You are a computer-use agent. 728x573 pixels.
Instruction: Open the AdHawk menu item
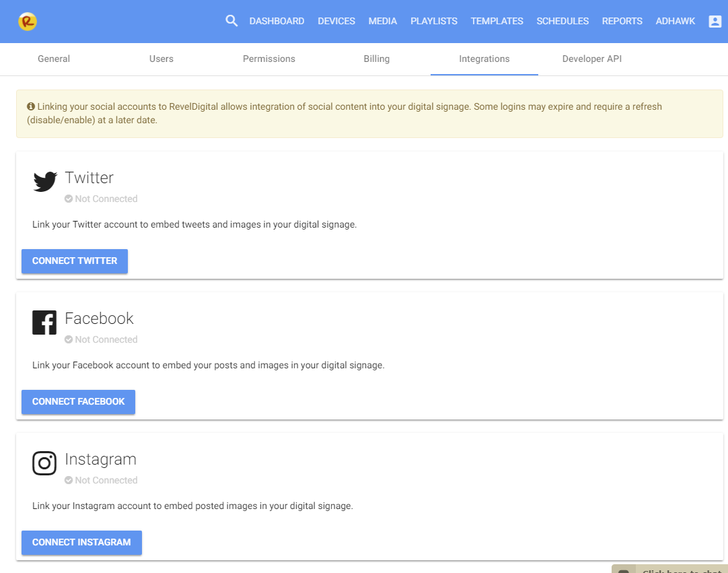676,22
